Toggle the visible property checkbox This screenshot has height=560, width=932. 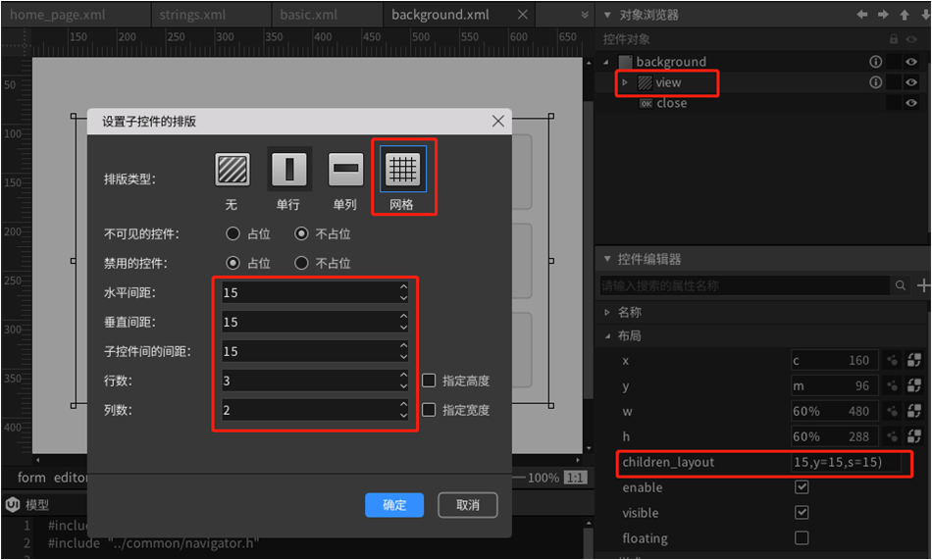click(802, 513)
